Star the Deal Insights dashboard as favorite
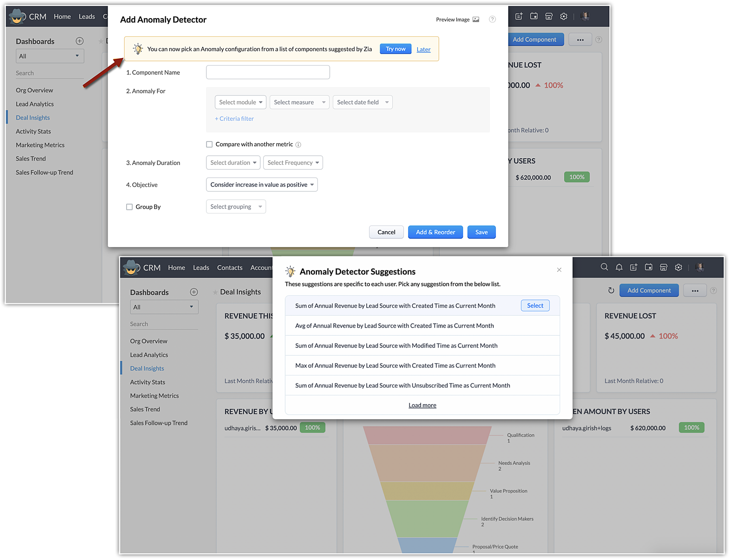The width and height of the screenshot is (730, 560). click(215, 292)
